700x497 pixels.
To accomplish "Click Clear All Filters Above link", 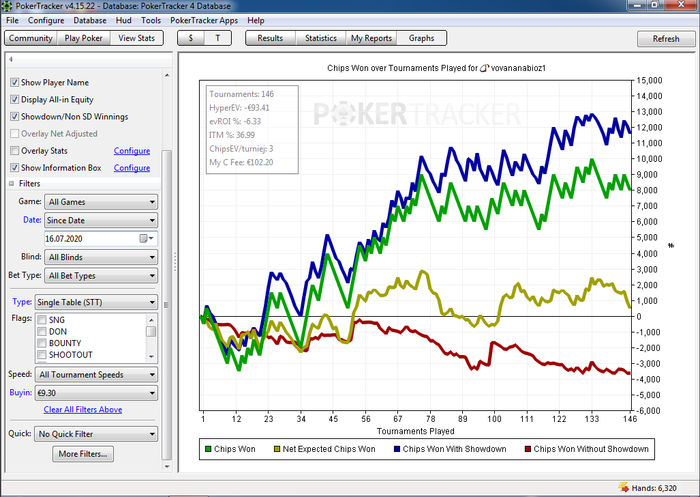I will pyautogui.click(x=83, y=409).
